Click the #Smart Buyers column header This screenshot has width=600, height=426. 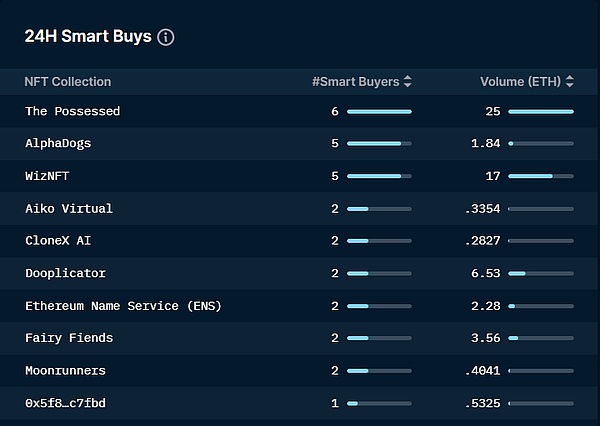tap(355, 82)
